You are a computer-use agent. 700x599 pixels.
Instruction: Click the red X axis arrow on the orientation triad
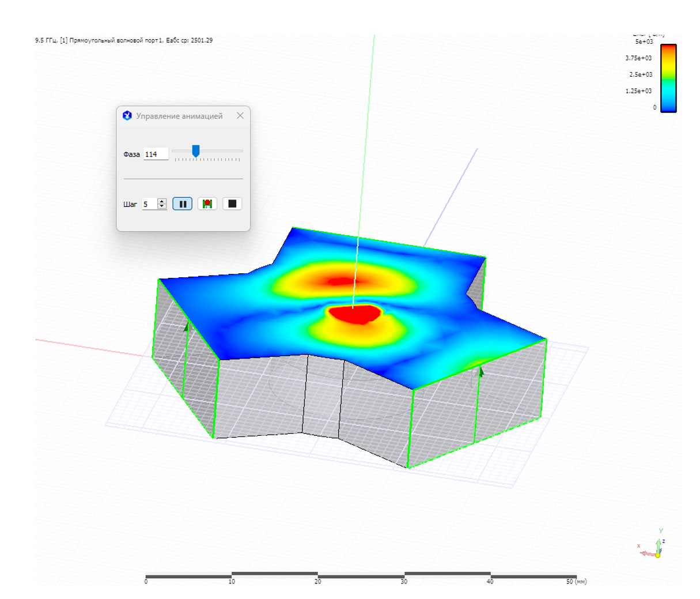[647, 553]
